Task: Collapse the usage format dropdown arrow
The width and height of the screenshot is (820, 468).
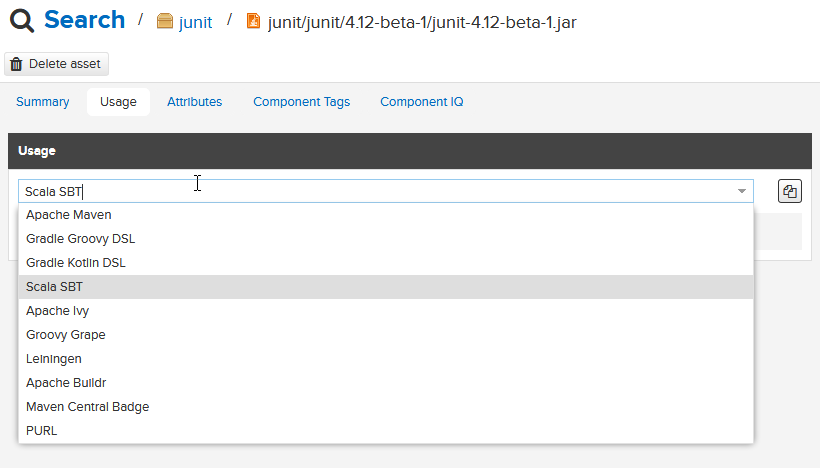Action: click(742, 191)
